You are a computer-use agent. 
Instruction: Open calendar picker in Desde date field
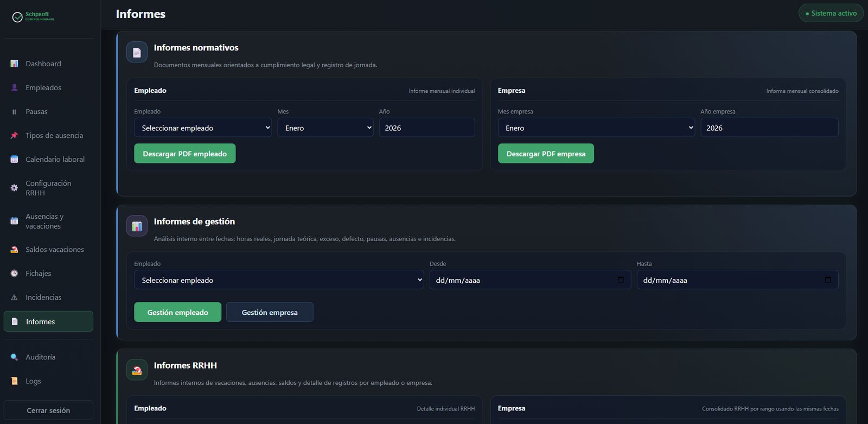coord(621,280)
